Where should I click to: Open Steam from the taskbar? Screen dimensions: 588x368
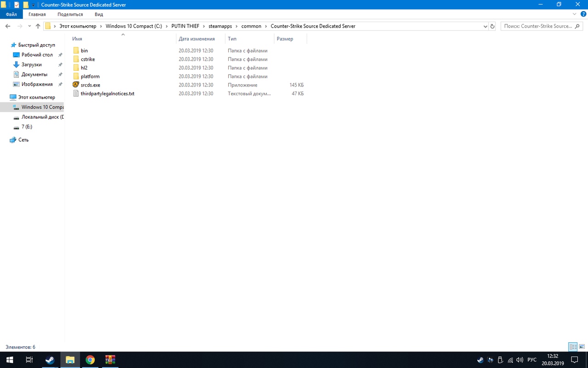click(50, 360)
